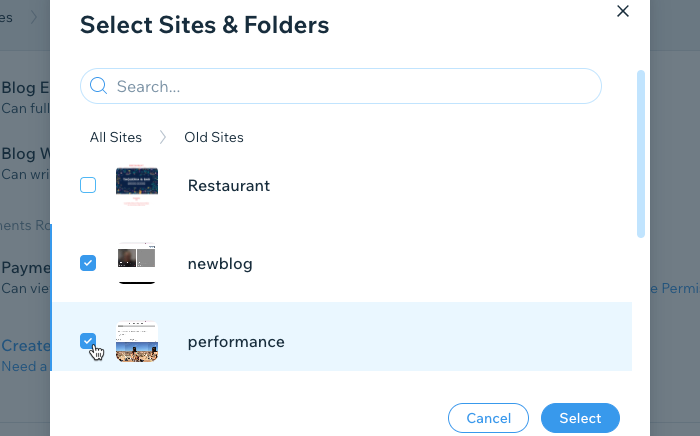
Task: Open the Restaurant site thumbnail
Action: pos(137,185)
